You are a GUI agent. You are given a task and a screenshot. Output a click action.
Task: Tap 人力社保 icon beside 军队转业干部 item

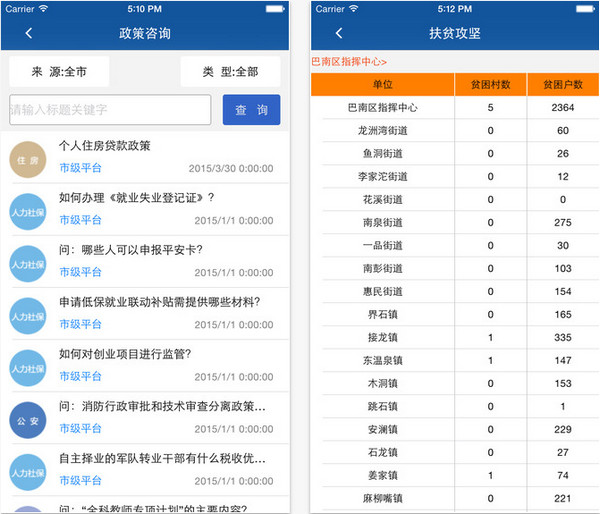28,472
